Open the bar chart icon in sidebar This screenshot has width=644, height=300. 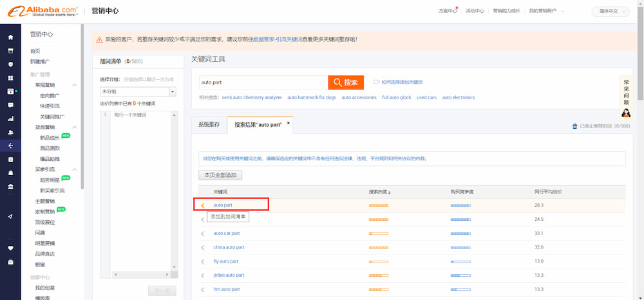pos(11,119)
